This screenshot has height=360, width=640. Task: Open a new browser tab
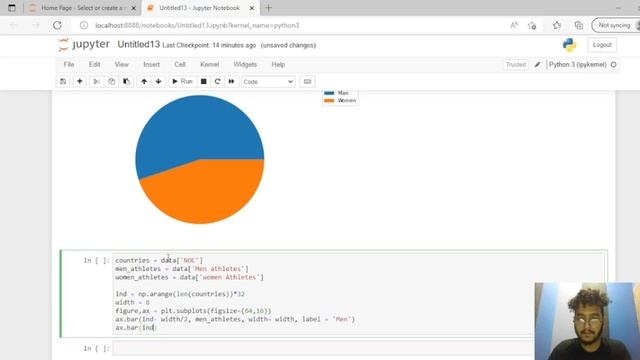click(x=268, y=8)
